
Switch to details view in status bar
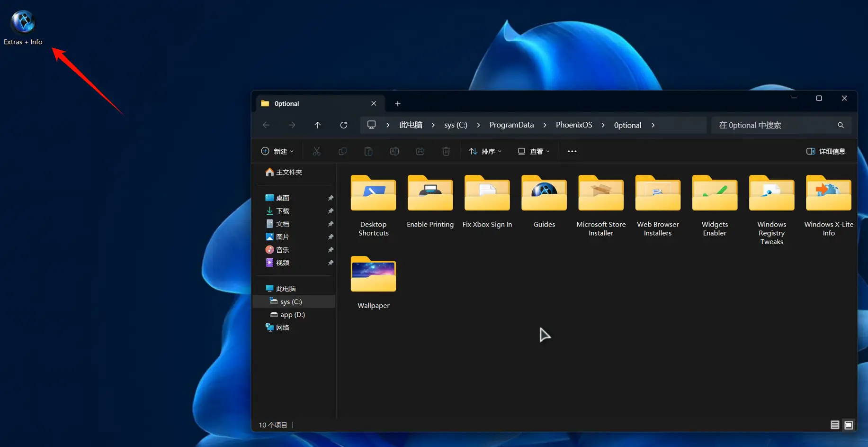[835, 425]
